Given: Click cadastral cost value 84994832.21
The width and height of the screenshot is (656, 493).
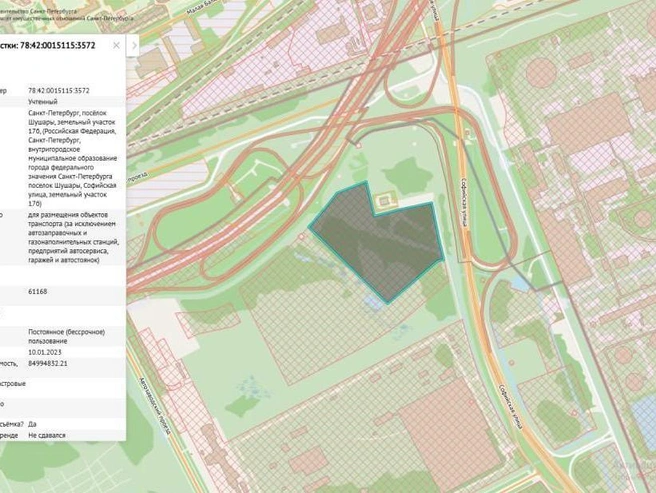Looking at the screenshot, I should pyautogui.click(x=48, y=363).
